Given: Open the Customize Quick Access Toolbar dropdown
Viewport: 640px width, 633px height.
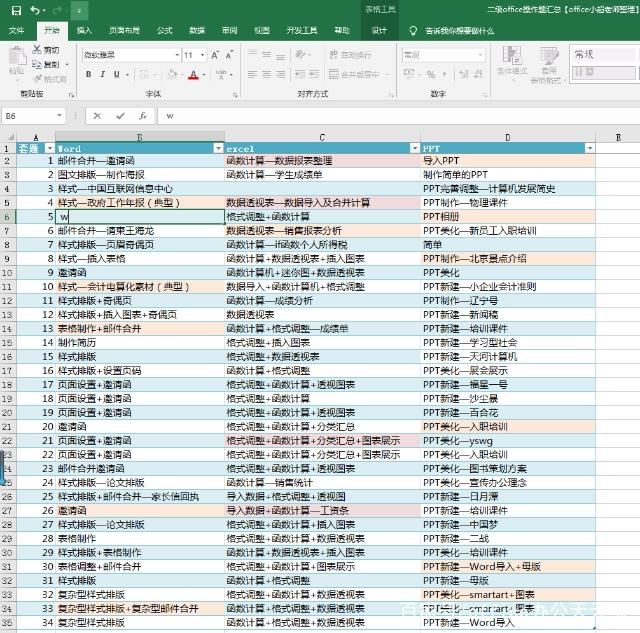Looking at the screenshot, I should coord(79,11).
